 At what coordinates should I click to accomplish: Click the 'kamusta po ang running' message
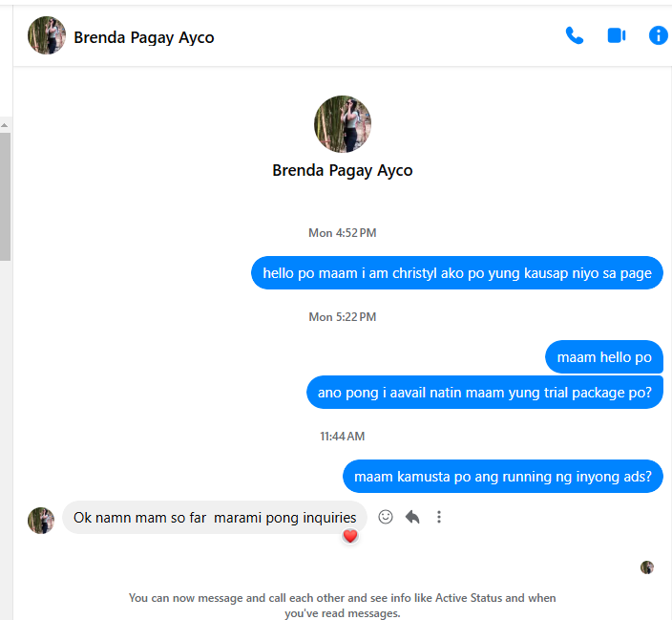click(x=502, y=477)
